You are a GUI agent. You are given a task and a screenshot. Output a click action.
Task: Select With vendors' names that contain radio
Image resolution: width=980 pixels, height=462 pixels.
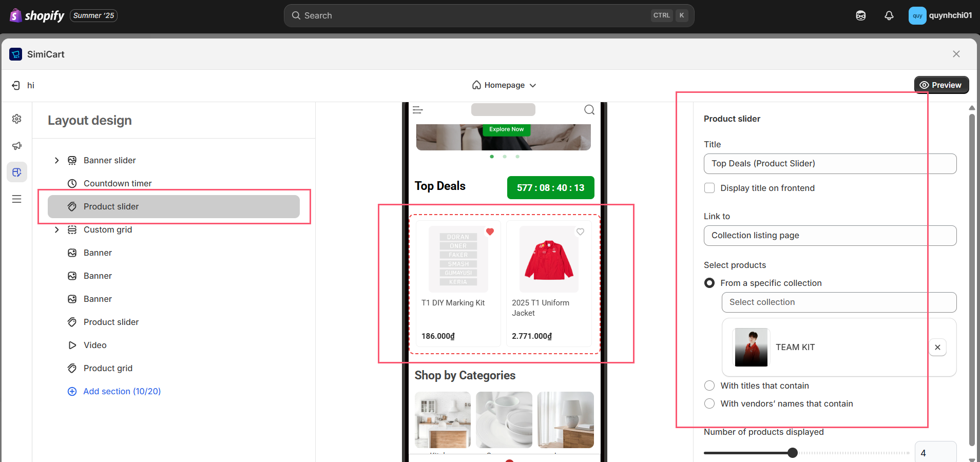(709, 403)
